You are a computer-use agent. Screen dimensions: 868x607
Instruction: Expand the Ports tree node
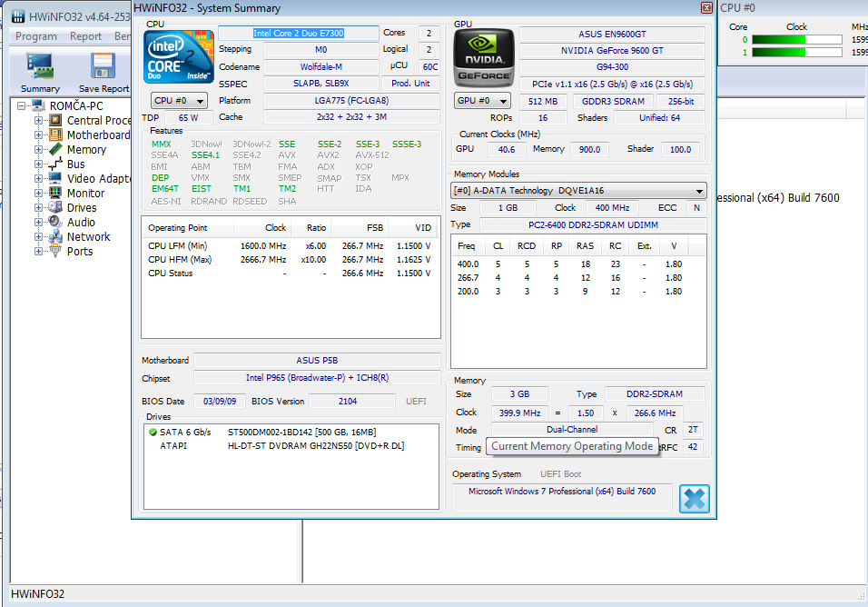coord(38,251)
